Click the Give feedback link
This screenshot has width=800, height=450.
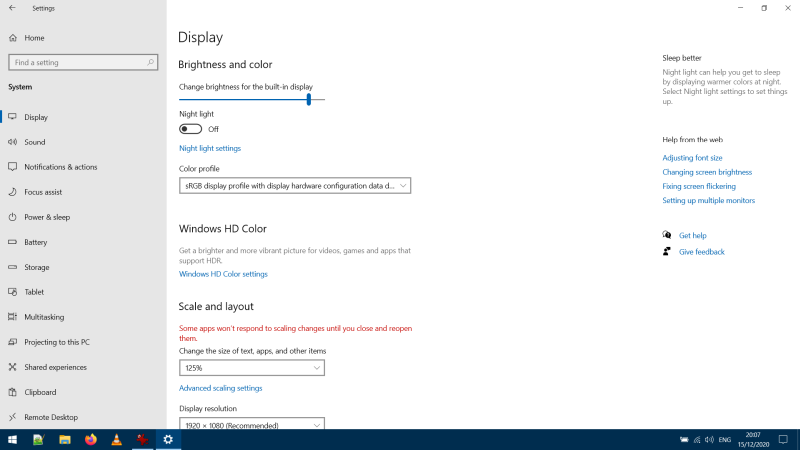[x=702, y=252]
